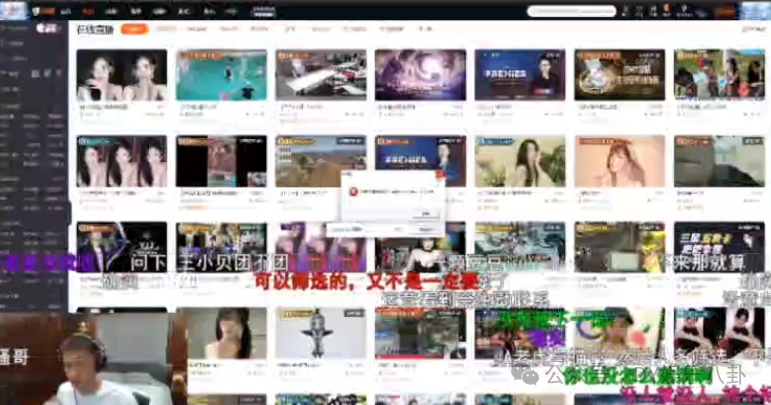Click the red error icon in the dialog
This screenshot has width=771, height=405.
pyautogui.click(x=353, y=192)
